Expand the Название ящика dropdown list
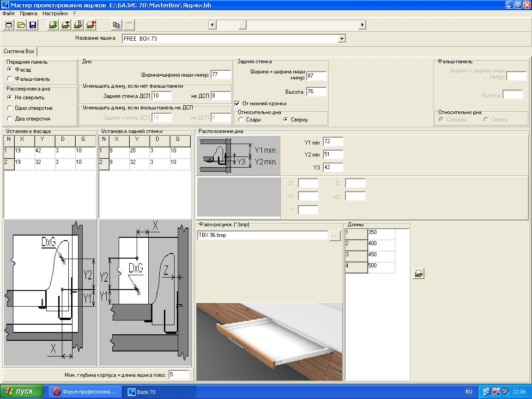The height and width of the screenshot is (399, 532). coord(342,39)
